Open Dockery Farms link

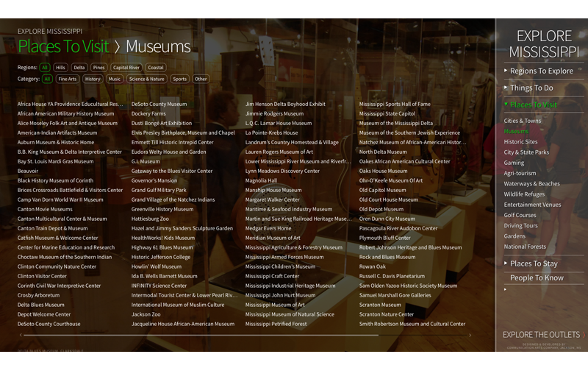pyautogui.click(x=148, y=113)
